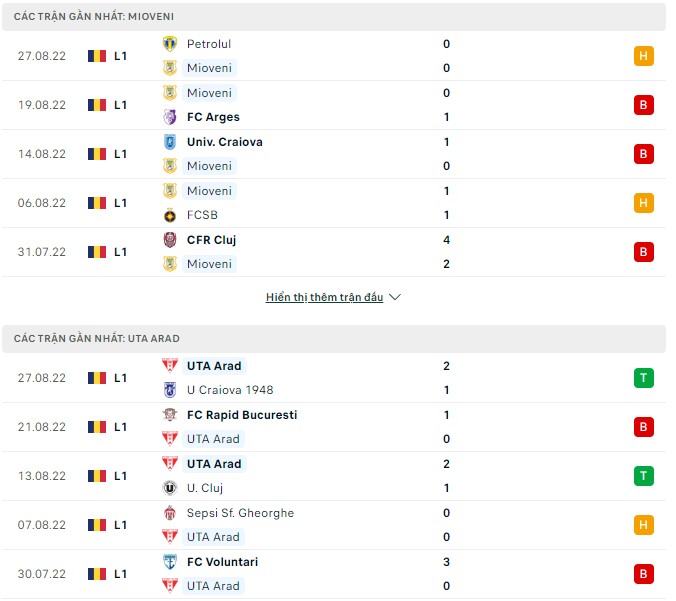The height and width of the screenshot is (601, 676).
Task: Click the FCSB club logo
Action: pyautogui.click(x=169, y=215)
